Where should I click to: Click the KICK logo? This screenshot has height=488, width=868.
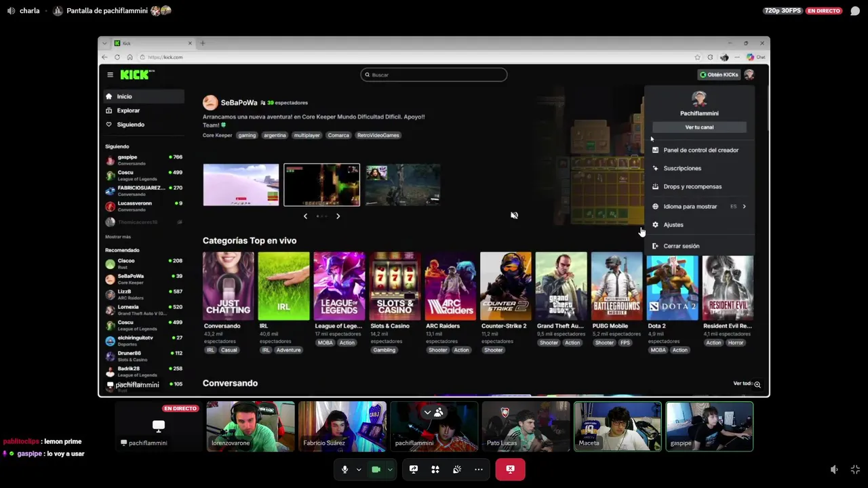(x=137, y=75)
